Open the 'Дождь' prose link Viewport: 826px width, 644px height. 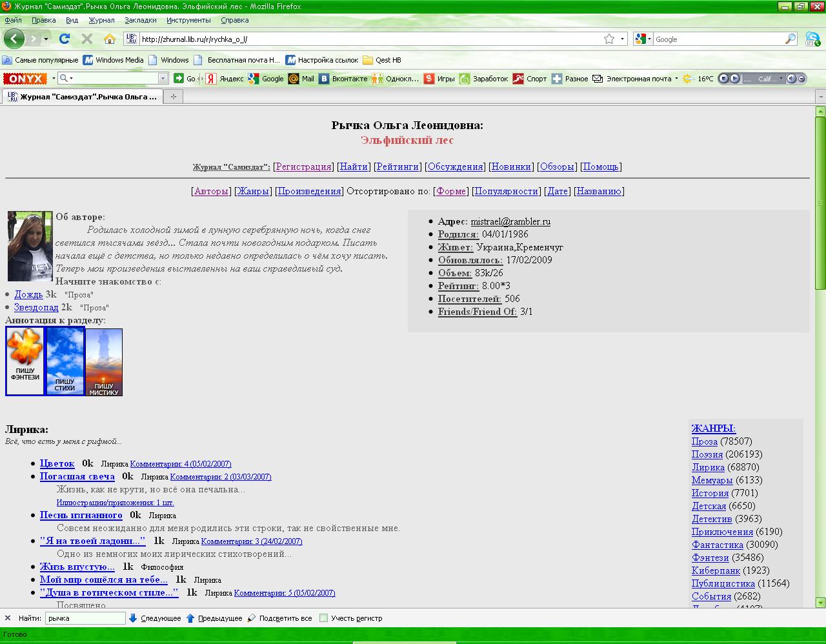pos(28,294)
